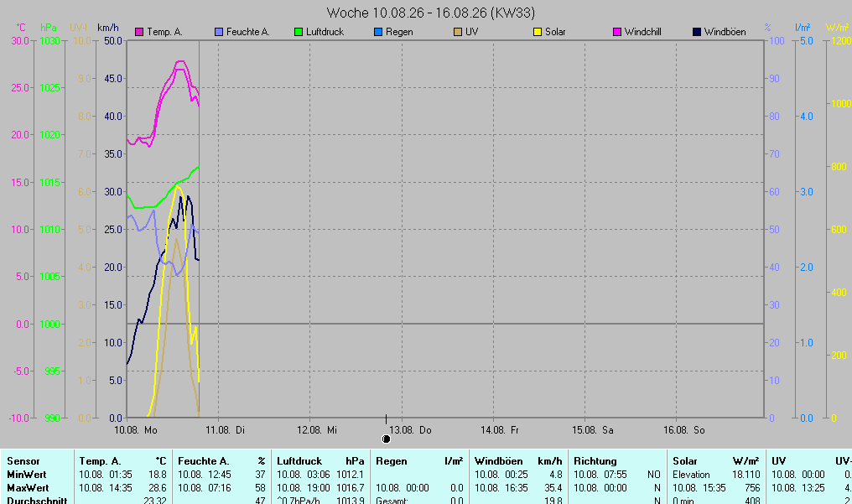Click the maximum wind gust value '35.4'
Image resolution: width=852 pixels, height=504 pixels.
[553, 488]
